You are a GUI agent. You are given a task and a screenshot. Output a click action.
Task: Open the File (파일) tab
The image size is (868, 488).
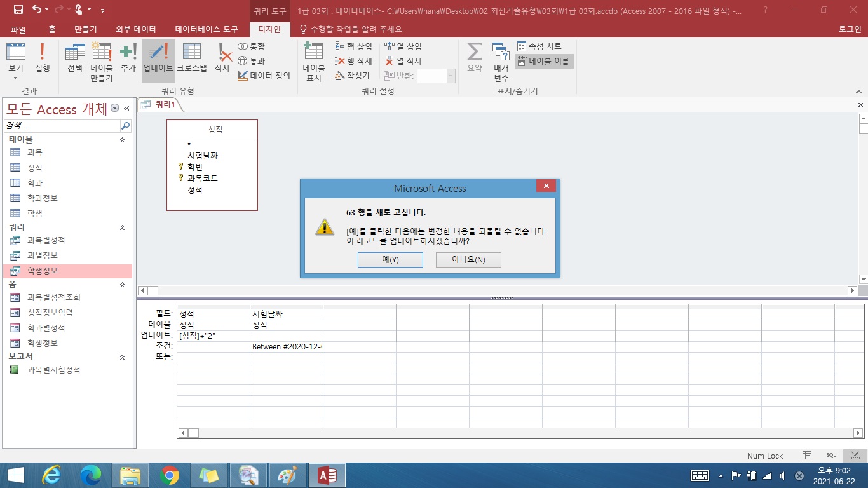[x=18, y=29]
